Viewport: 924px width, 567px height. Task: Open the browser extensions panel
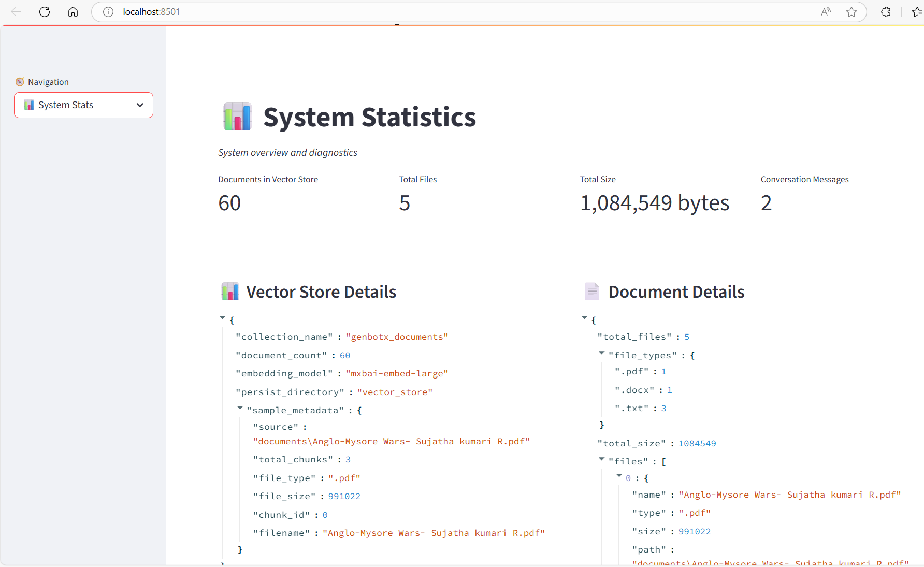pos(886,12)
